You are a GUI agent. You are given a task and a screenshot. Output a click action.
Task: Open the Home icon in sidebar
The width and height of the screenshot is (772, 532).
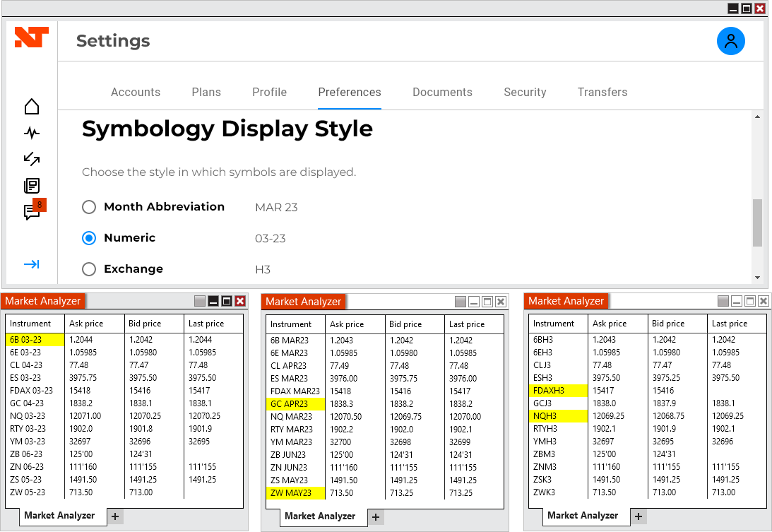[x=32, y=107]
